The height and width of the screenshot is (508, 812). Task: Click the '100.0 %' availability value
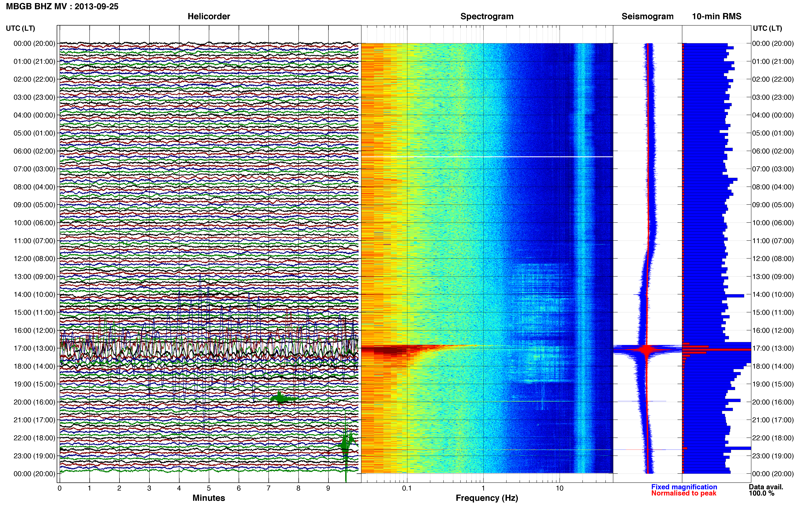click(x=762, y=493)
